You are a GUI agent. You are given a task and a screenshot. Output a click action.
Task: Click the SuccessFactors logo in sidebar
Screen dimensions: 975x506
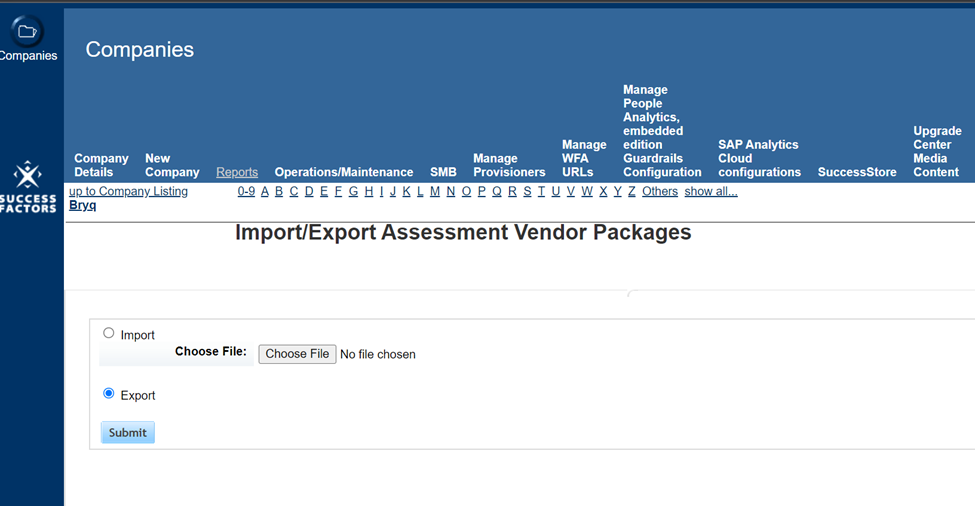pos(27,187)
